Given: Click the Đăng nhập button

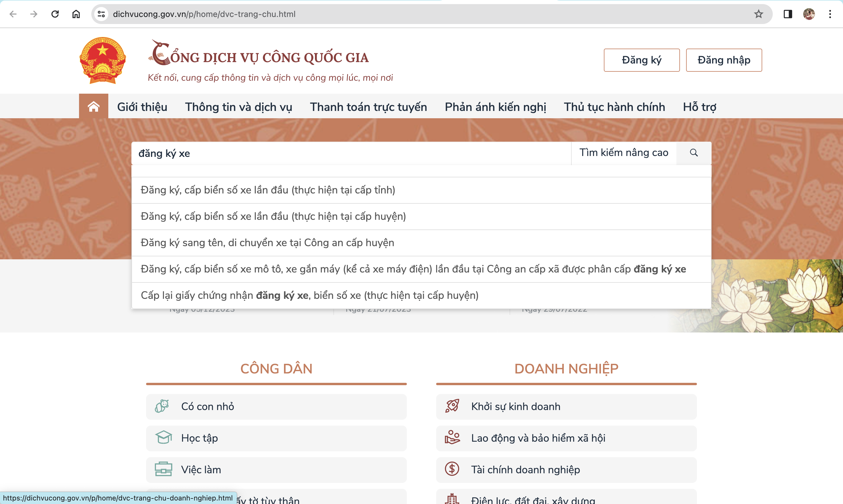Looking at the screenshot, I should [x=724, y=60].
